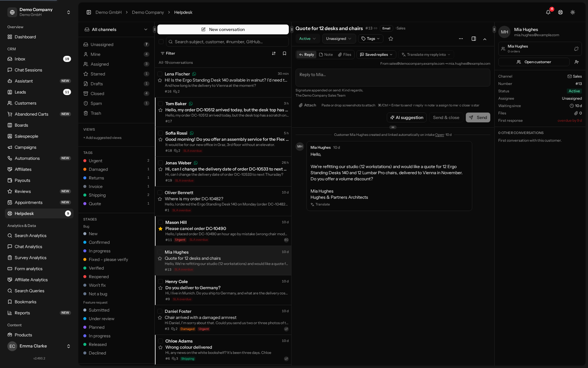
Task: Open Inbox in the CRM sidebar
Action: pos(39,59)
